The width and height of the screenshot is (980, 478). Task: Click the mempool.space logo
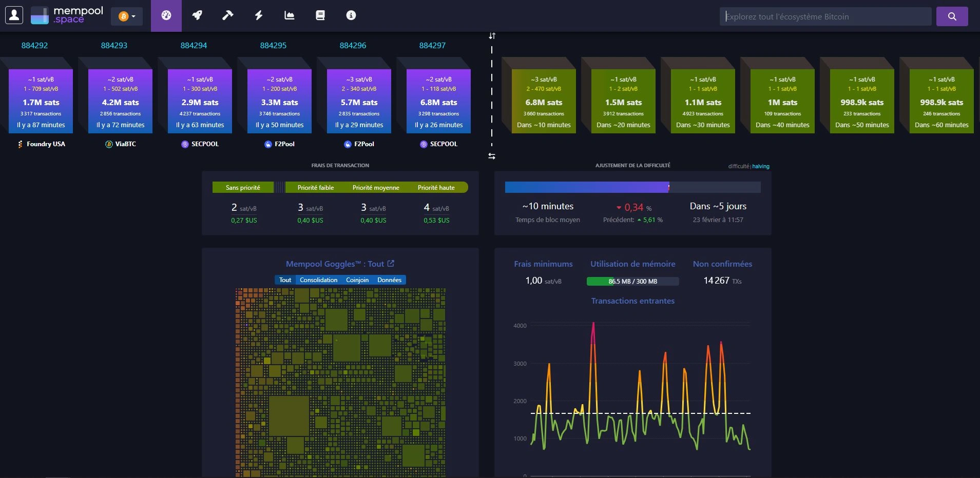[x=67, y=15]
